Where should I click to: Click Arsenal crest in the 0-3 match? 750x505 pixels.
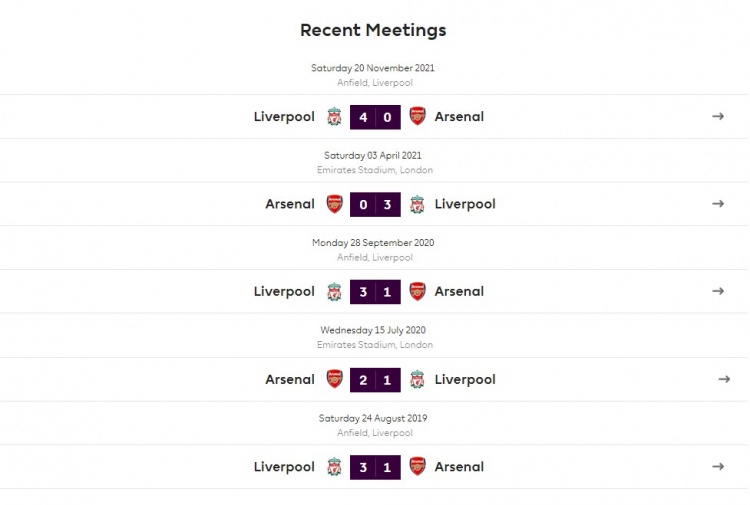(x=335, y=204)
